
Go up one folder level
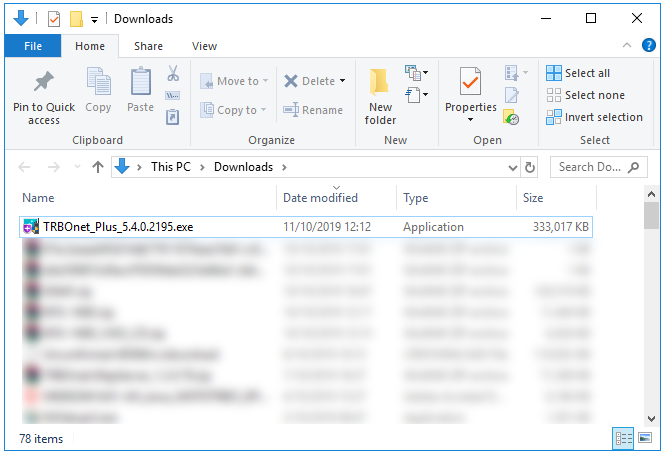[x=98, y=167]
